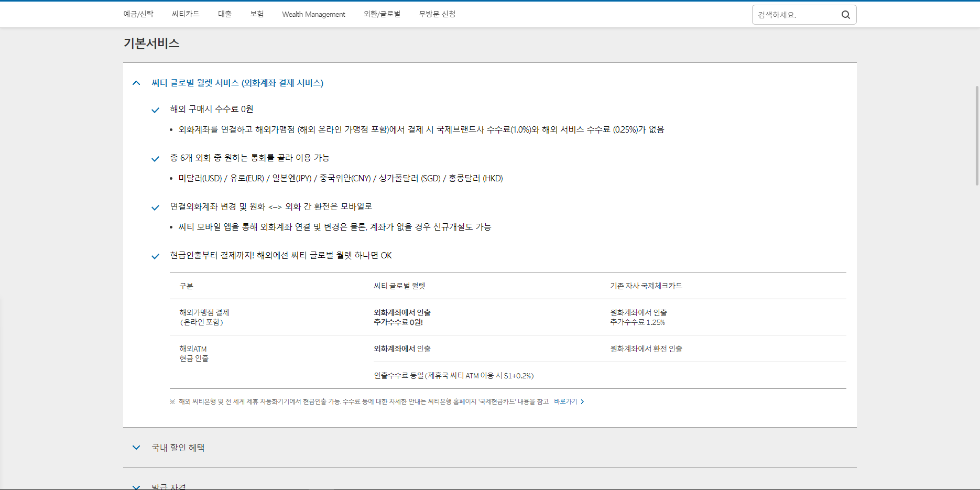Click the search magnifier icon

click(x=845, y=15)
